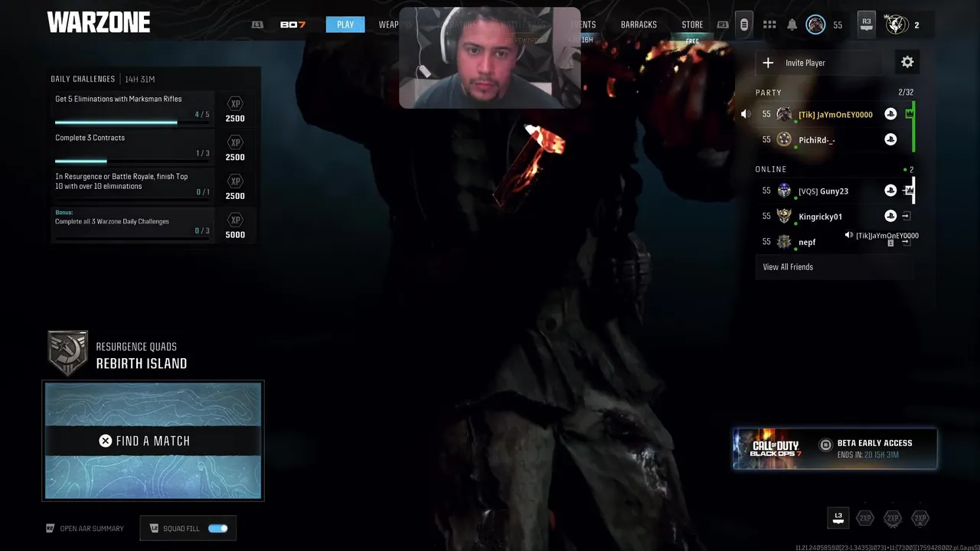The width and height of the screenshot is (980, 551).
Task: Click the L3 token activation icon
Action: click(x=838, y=518)
